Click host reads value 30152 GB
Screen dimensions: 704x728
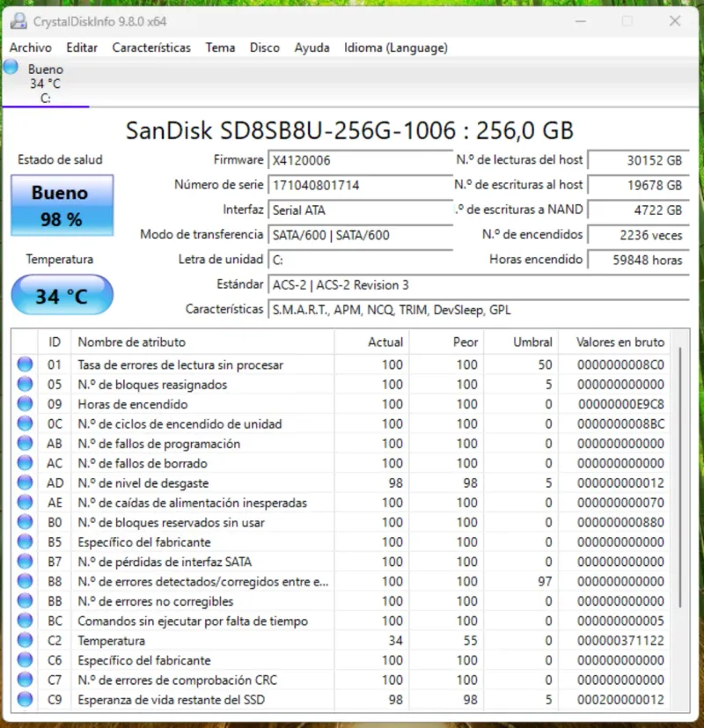tap(638, 160)
